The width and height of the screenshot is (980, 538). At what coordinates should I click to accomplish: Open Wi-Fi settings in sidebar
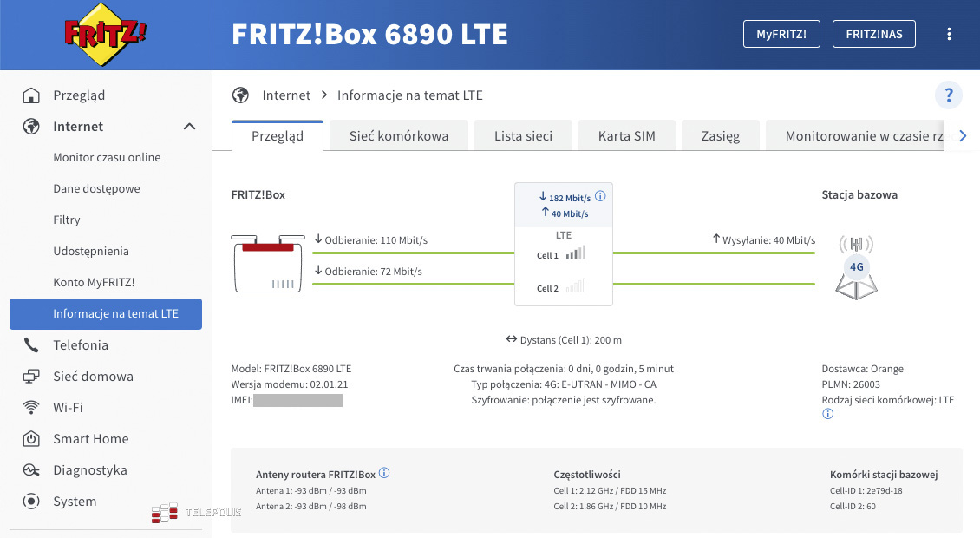[x=68, y=408]
